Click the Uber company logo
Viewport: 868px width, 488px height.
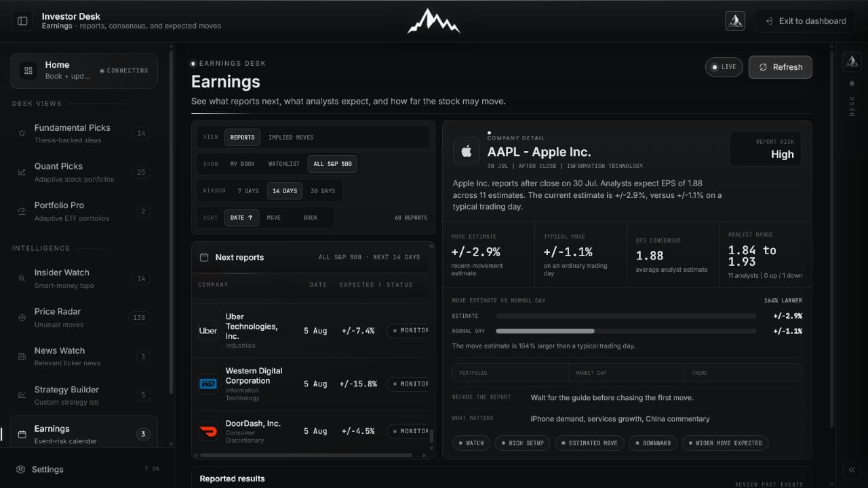coord(208,331)
